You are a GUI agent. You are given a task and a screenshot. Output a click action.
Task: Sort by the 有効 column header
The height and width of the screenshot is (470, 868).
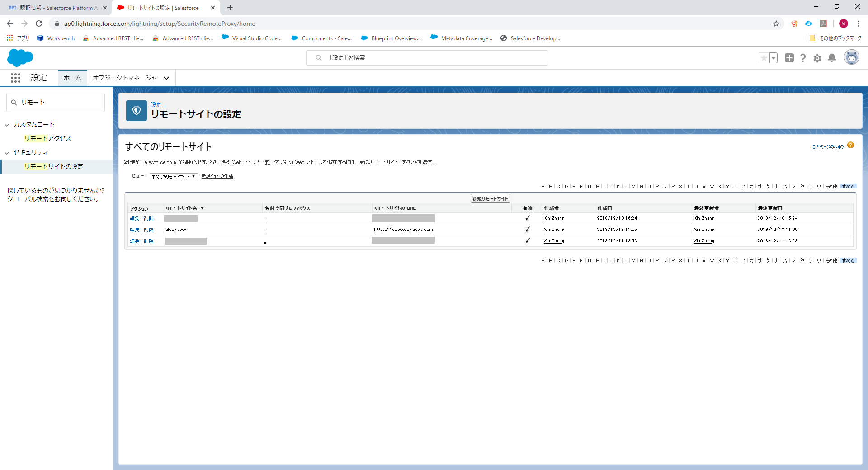click(527, 208)
